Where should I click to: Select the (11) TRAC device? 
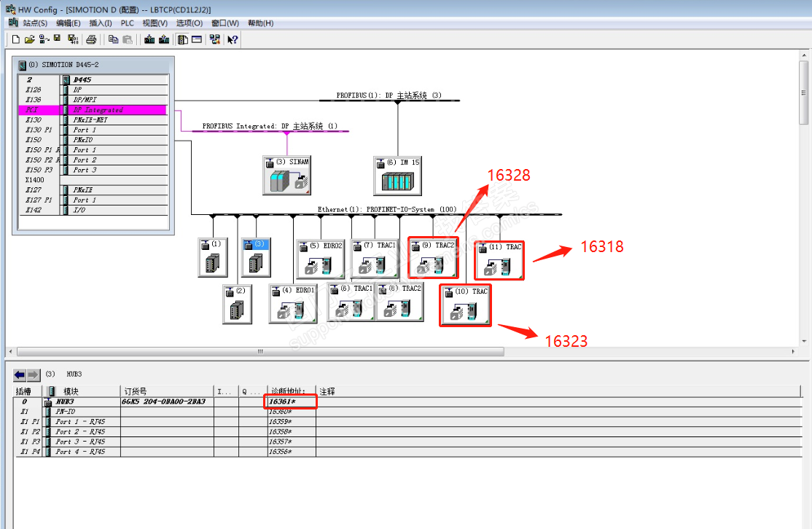click(x=499, y=260)
